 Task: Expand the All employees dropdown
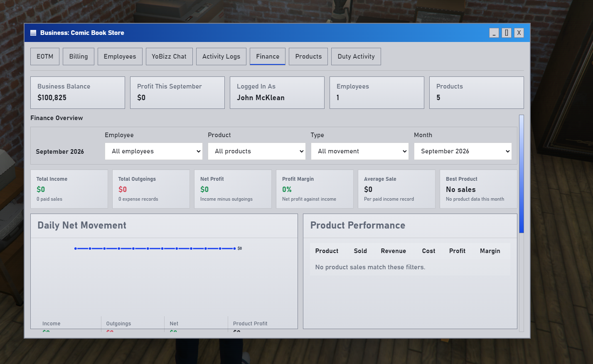tap(154, 151)
